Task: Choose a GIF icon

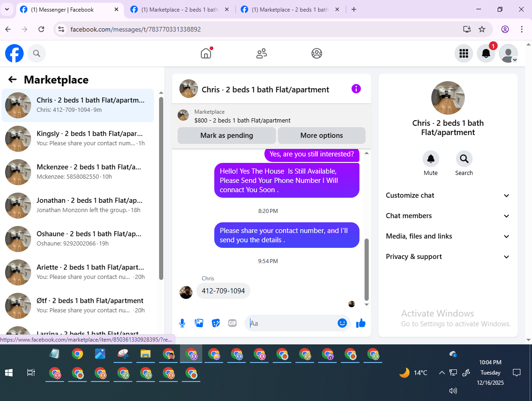Action: click(232, 323)
